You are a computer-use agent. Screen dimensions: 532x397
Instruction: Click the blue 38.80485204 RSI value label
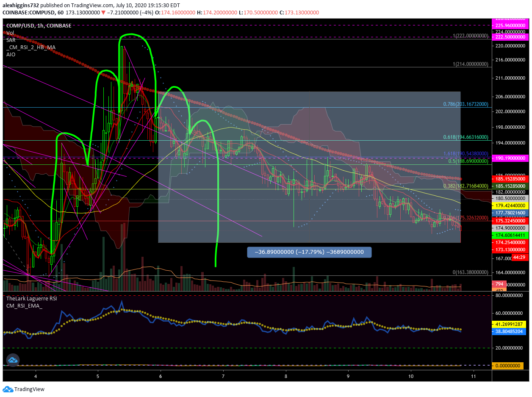click(x=509, y=333)
